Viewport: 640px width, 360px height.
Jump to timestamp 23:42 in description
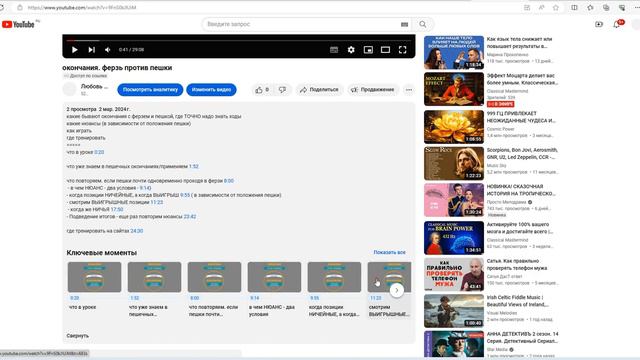[x=190, y=217]
